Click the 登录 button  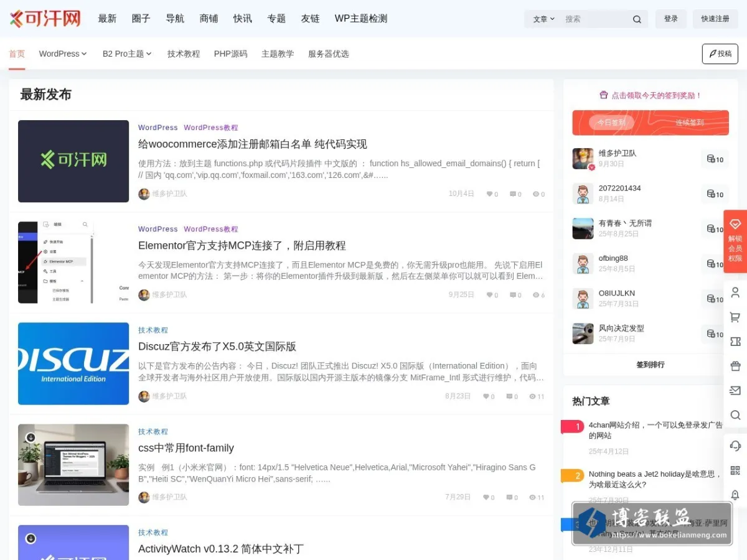tap(671, 19)
